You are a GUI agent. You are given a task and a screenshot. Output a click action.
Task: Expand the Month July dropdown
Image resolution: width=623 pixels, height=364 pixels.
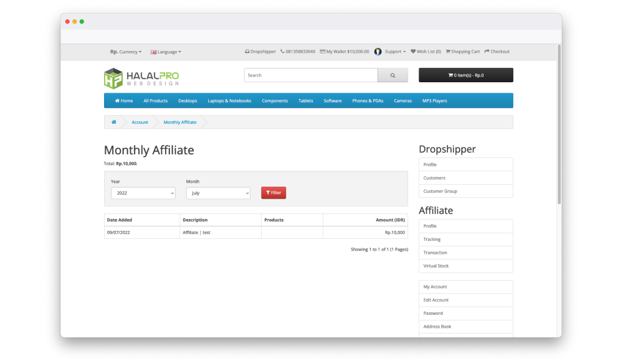point(218,193)
